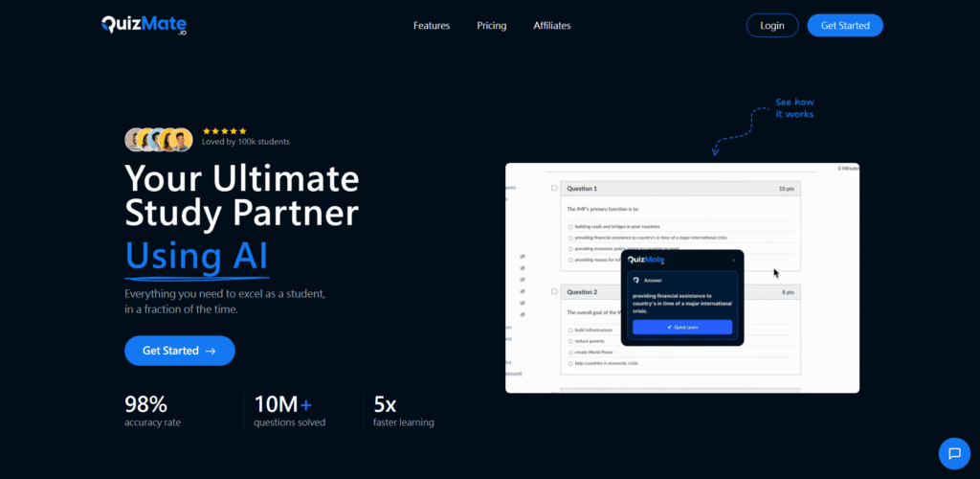Click 'Everything you need to excel' subtitle
The height and width of the screenshot is (479, 980).
225,302
